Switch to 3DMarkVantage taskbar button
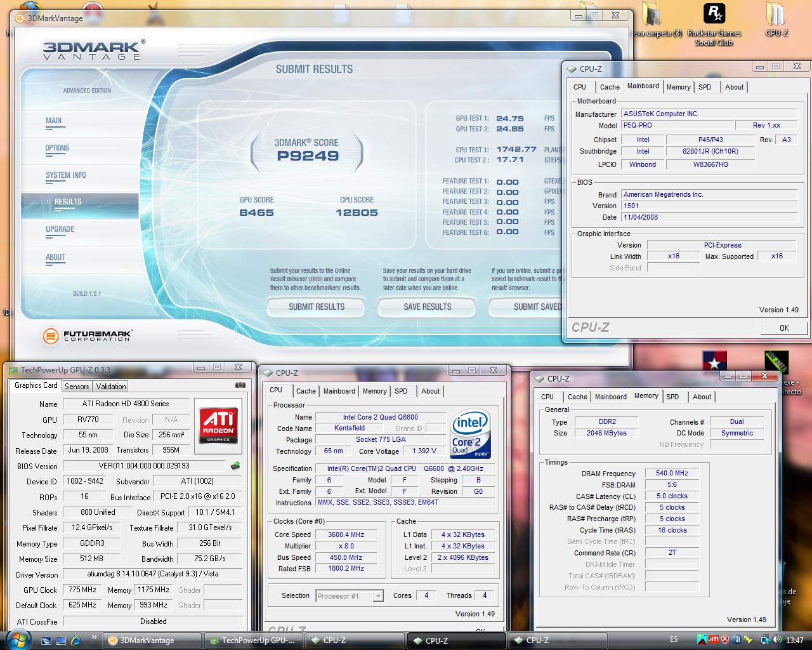The width and height of the screenshot is (812, 650). [152, 640]
